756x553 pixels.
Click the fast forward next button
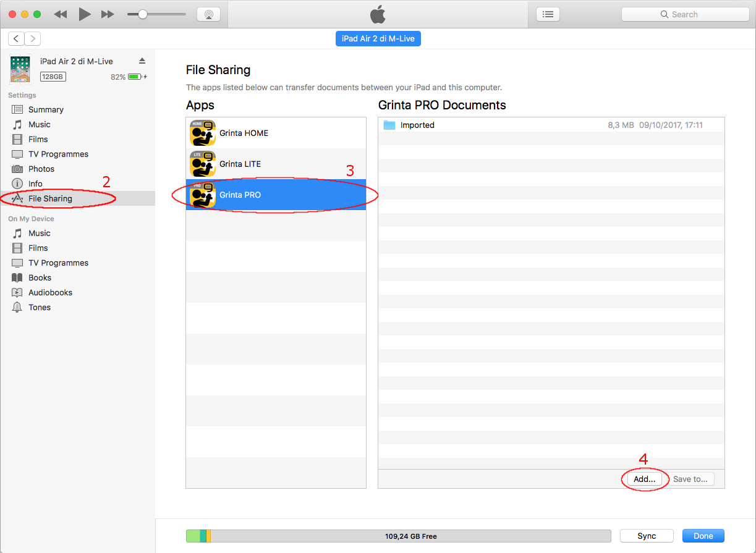pos(108,14)
